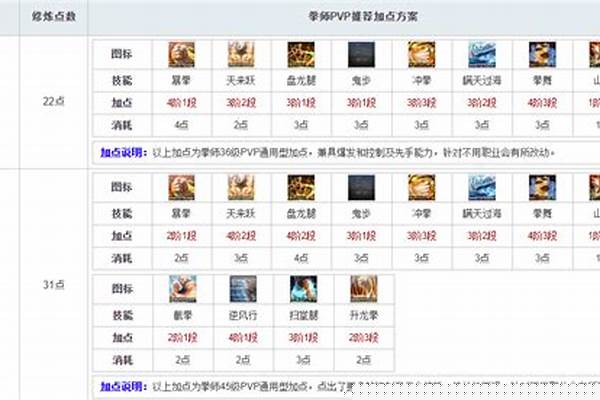
Task: Click the 天来跃 skill name in 22点 table
Action: click(241, 81)
